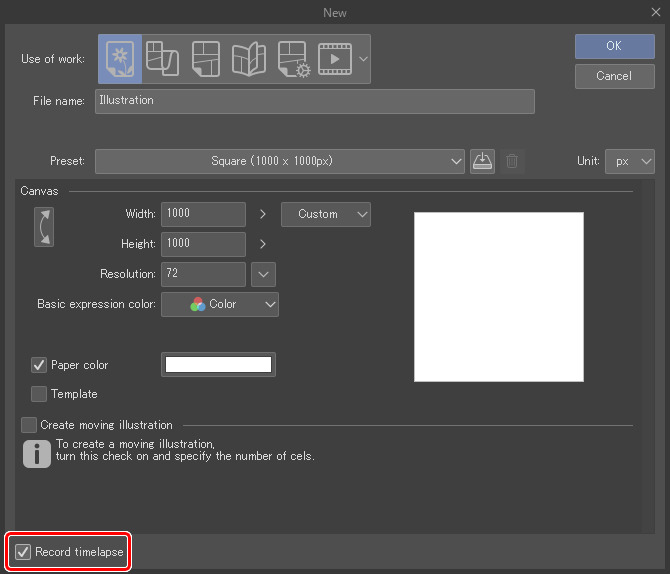Swap width and height with arrows icon

(x=44, y=227)
